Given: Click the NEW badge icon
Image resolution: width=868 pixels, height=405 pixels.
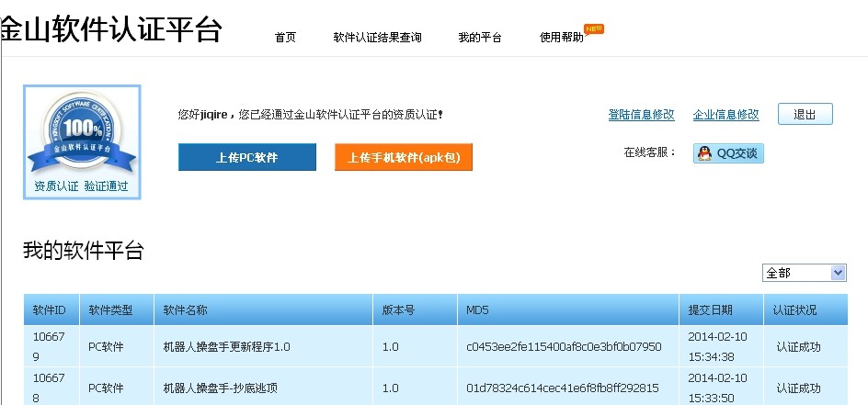Looking at the screenshot, I should tap(594, 28).
